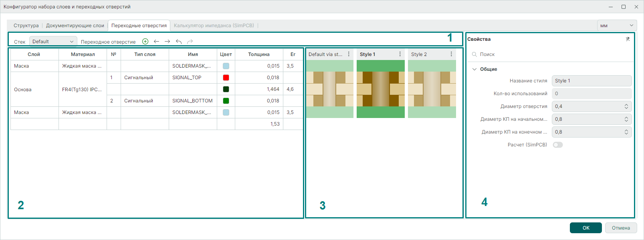
Task: Open the мм units dropdown
Action: [617, 25]
